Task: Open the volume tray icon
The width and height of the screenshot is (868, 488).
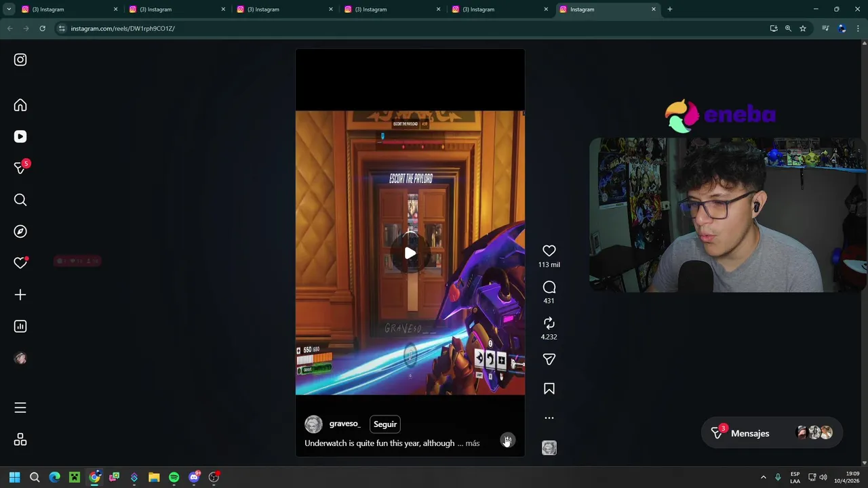Action: (x=823, y=477)
